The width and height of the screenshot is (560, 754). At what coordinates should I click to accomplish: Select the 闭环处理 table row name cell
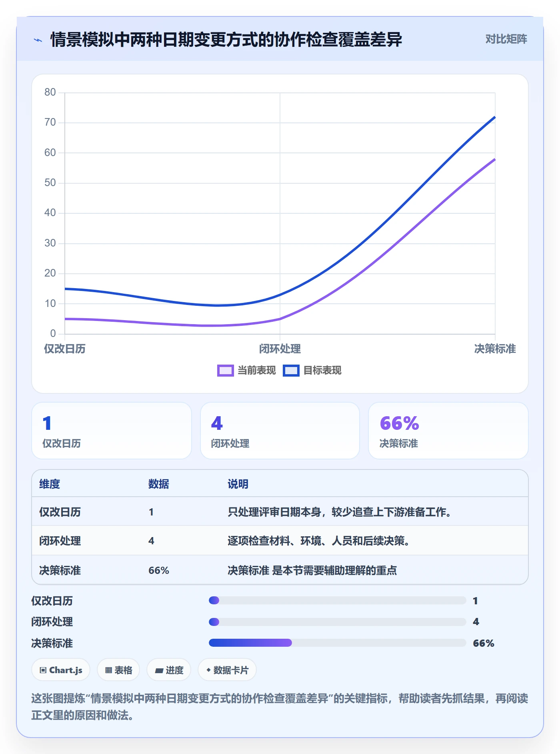pyautogui.click(x=60, y=541)
